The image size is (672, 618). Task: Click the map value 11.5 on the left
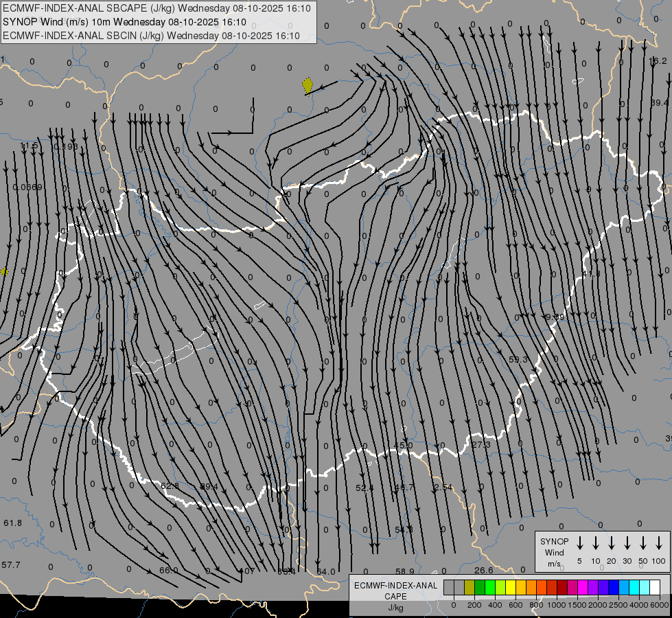pos(29,146)
